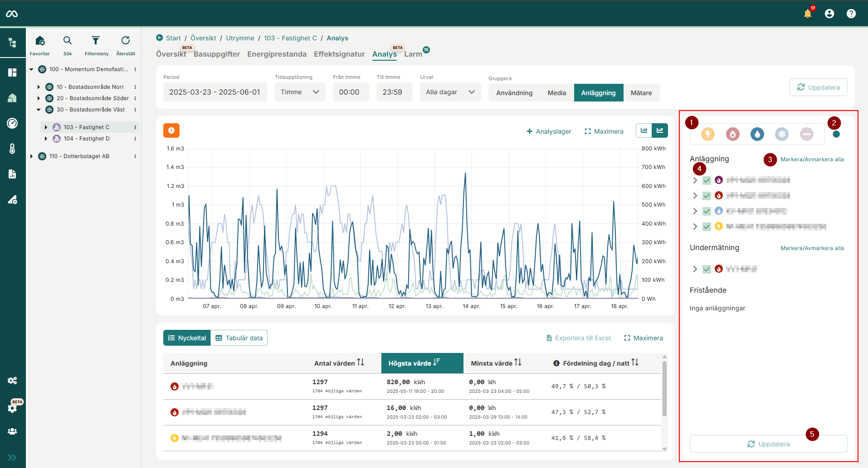
Task: Open the tree structure sidebar icon
Action: pyautogui.click(x=12, y=43)
